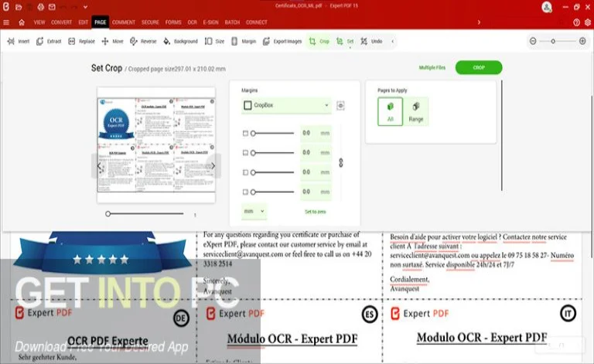Toggle the third margin checkbox

[x=245, y=172]
